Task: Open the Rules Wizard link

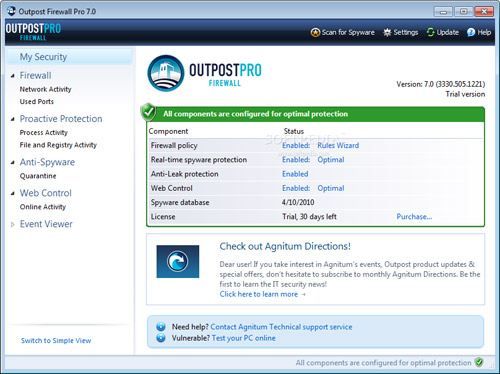Action: 338,145
